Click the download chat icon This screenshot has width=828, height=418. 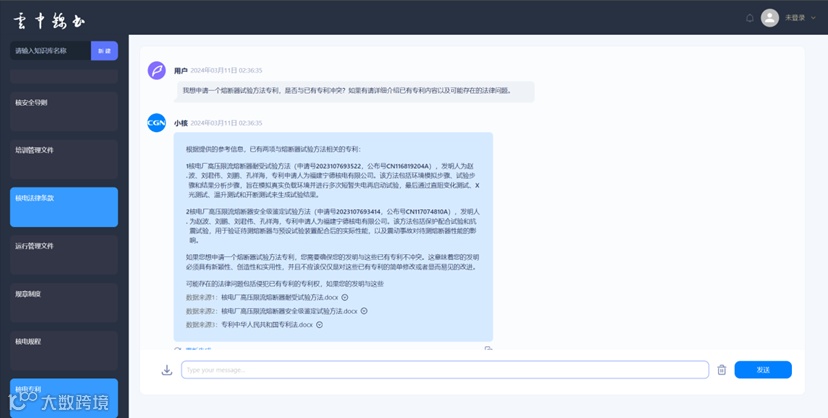pos(167,370)
